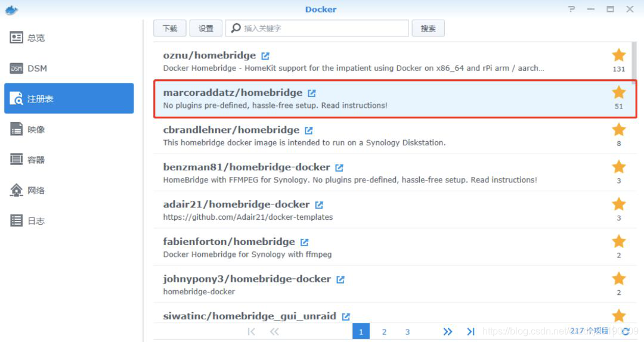Select the benzman81/homebridge-docker image name
Viewport: 644px width, 342px height.
coord(246,167)
